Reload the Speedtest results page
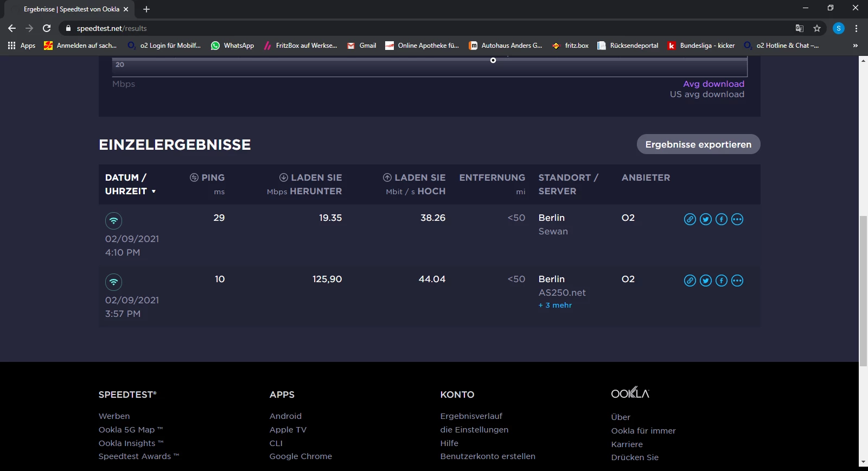Screen dimensions: 868x471 pos(47,28)
